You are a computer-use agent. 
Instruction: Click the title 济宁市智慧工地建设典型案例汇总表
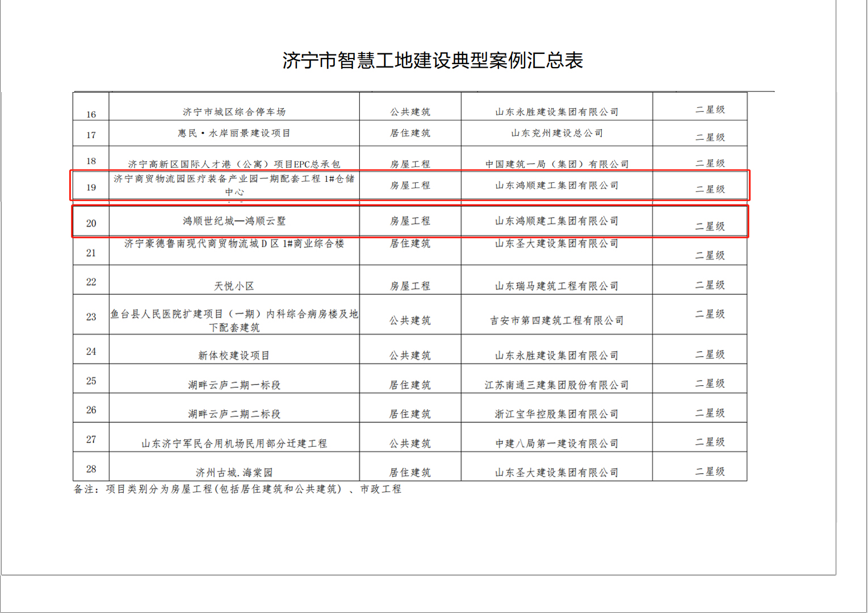click(433, 60)
